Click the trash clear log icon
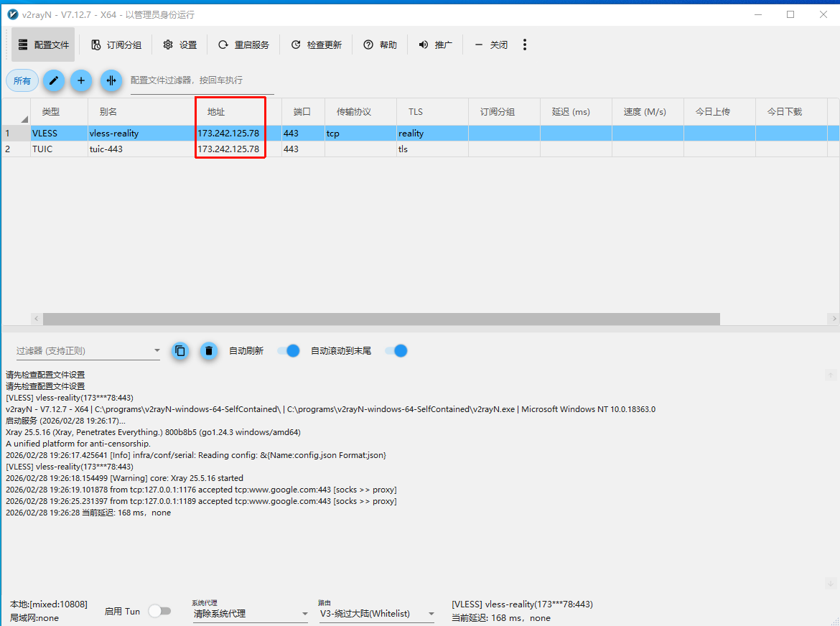This screenshot has height=626, width=840. pos(209,351)
